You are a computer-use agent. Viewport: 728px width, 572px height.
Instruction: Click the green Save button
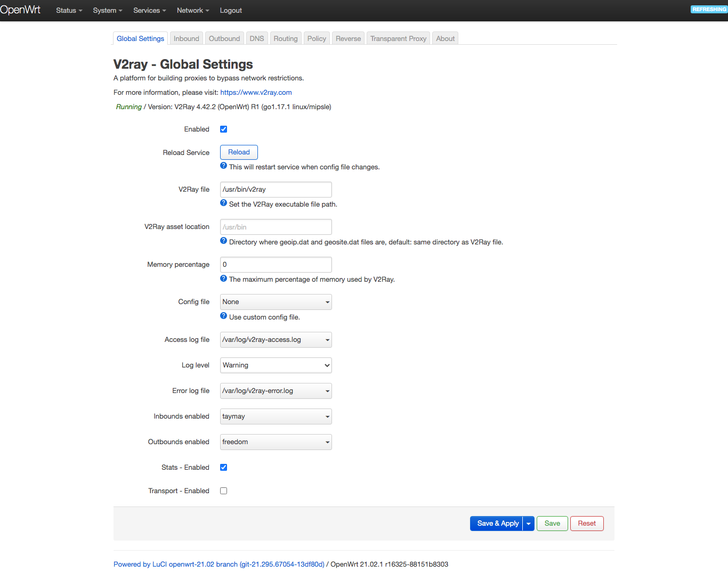tap(552, 524)
